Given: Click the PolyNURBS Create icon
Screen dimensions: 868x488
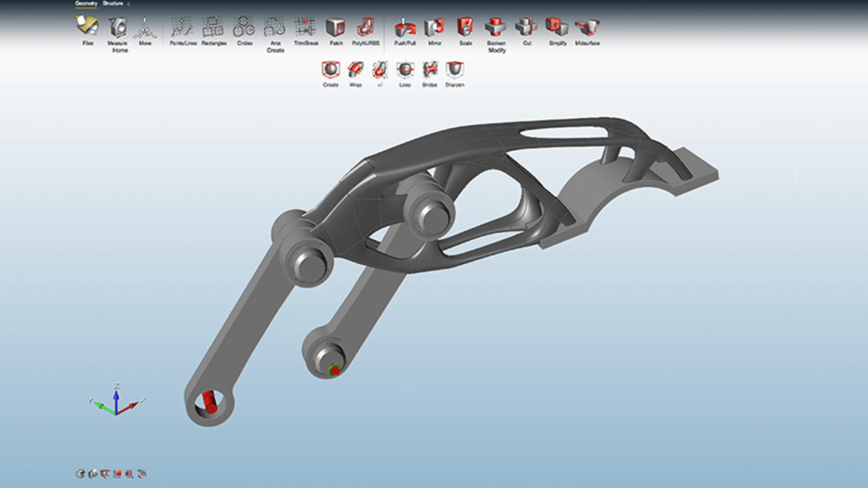Looking at the screenshot, I should pos(330,70).
